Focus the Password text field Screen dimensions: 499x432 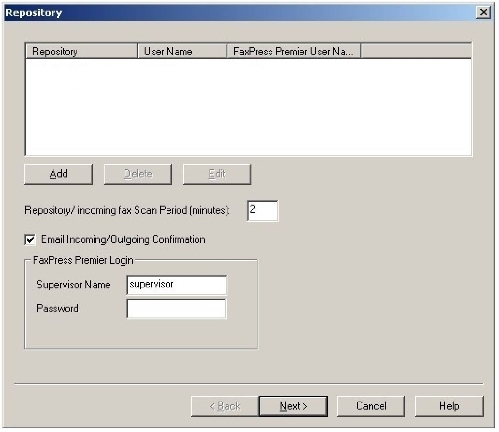pos(177,309)
